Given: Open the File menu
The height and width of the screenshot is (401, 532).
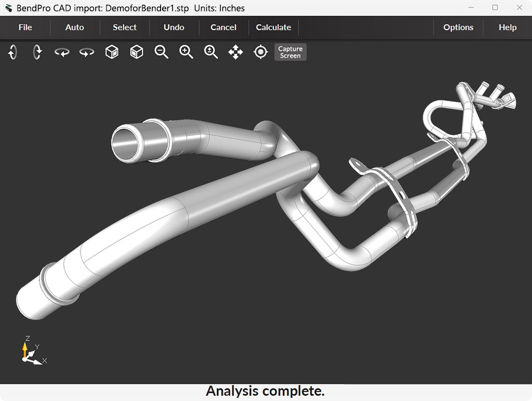Looking at the screenshot, I should click(x=25, y=27).
